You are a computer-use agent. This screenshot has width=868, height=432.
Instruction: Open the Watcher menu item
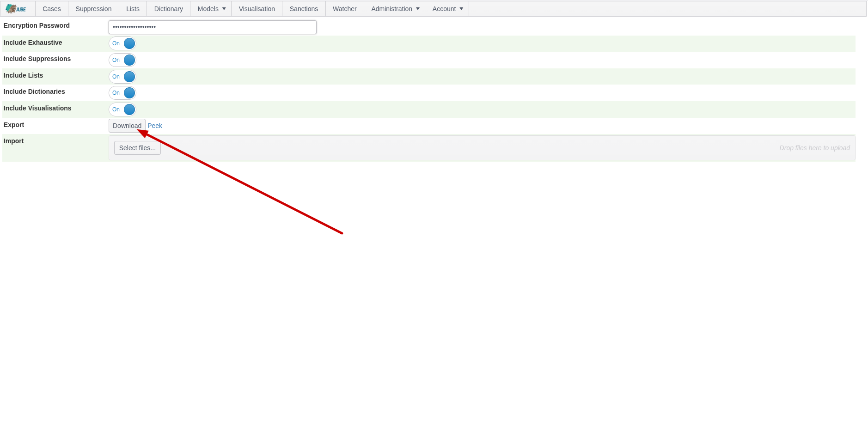click(345, 9)
